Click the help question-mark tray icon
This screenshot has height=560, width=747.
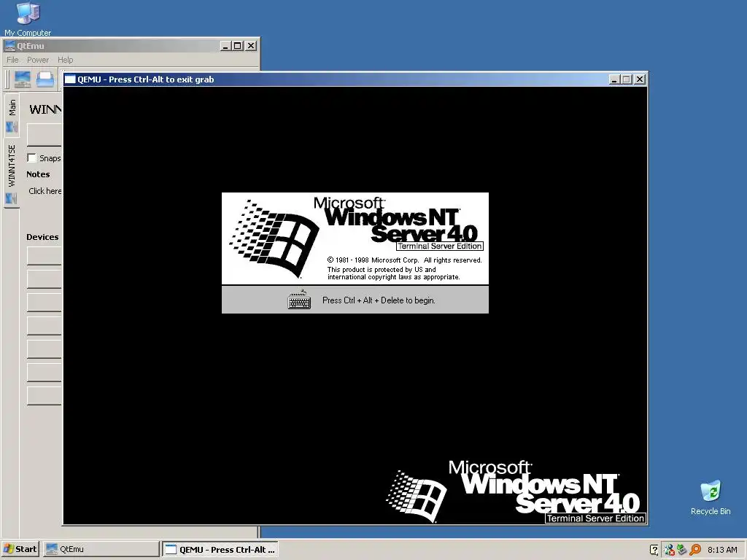point(654,550)
